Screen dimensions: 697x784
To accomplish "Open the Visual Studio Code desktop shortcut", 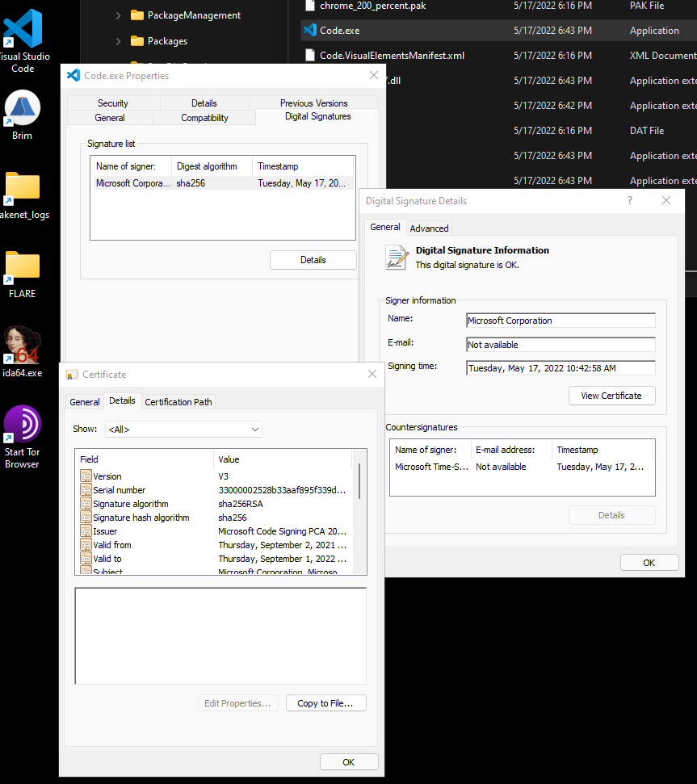I will point(23,41).
